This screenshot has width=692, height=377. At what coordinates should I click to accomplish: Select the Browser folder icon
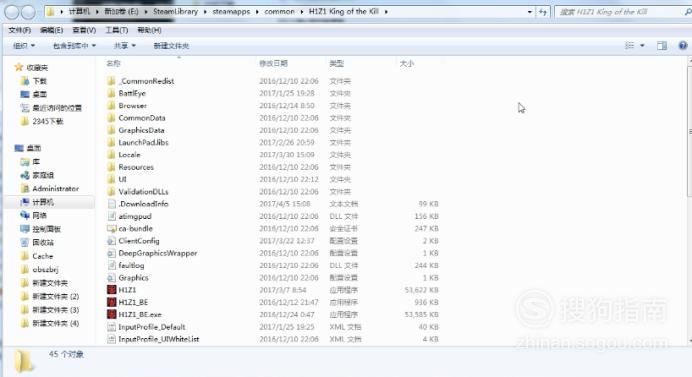111,106
